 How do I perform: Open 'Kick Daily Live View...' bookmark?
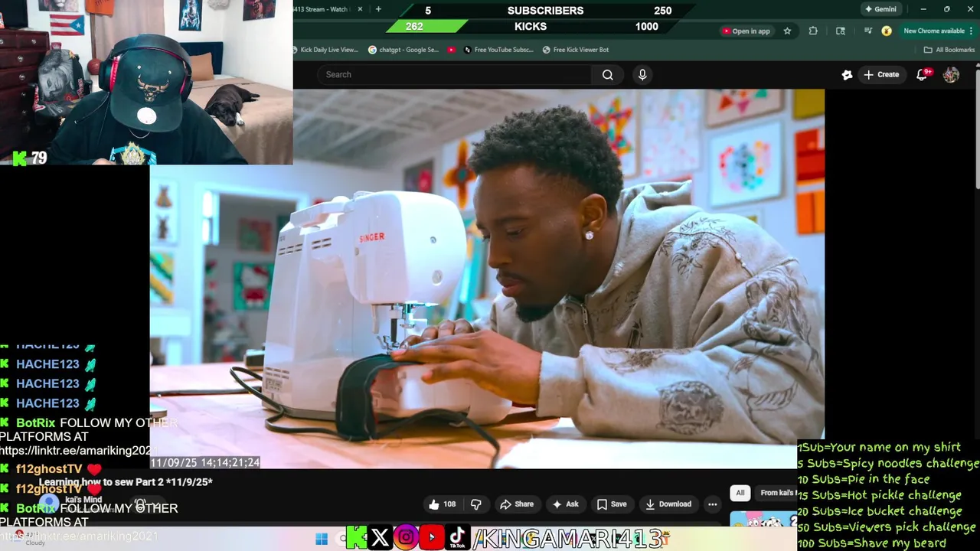click(x=325, y=50)
